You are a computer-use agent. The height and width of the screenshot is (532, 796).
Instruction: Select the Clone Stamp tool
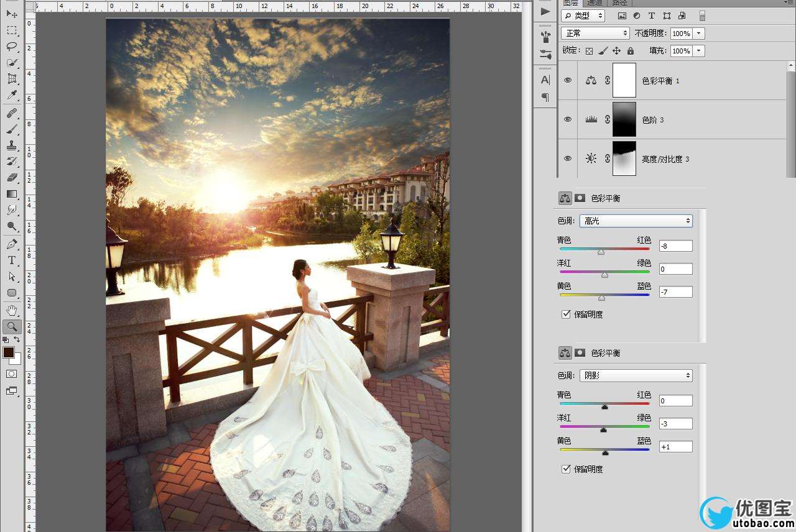[x=12, y=145]
